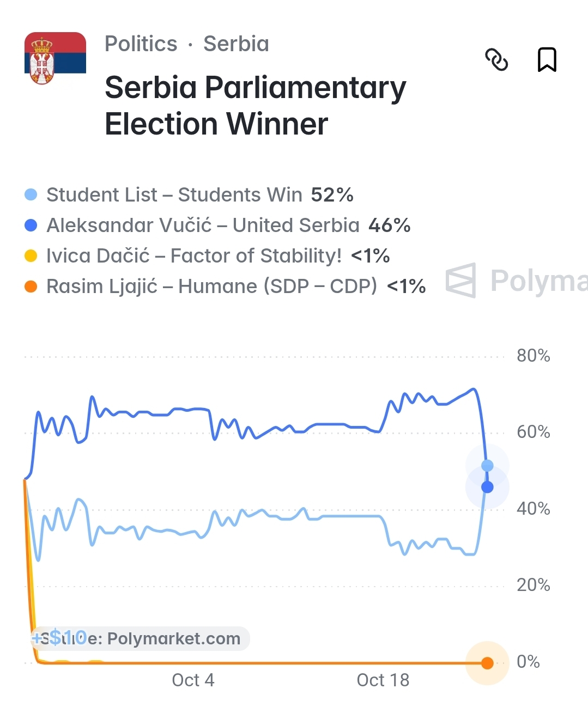Viewport: 588px width, 713px height.
Task: Select Ivica Dačić – Factor of Stability entry
Action: [207, 255]
